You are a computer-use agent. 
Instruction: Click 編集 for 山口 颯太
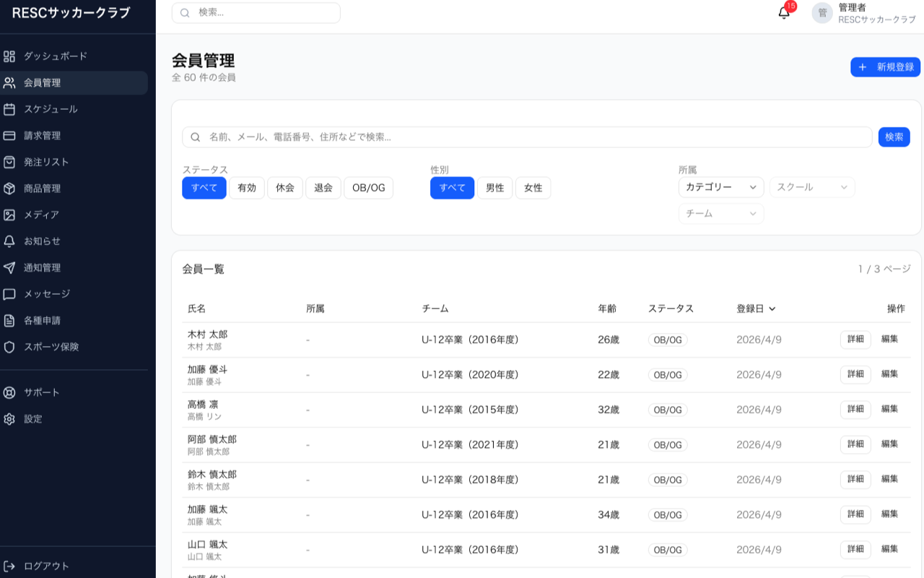890,550
